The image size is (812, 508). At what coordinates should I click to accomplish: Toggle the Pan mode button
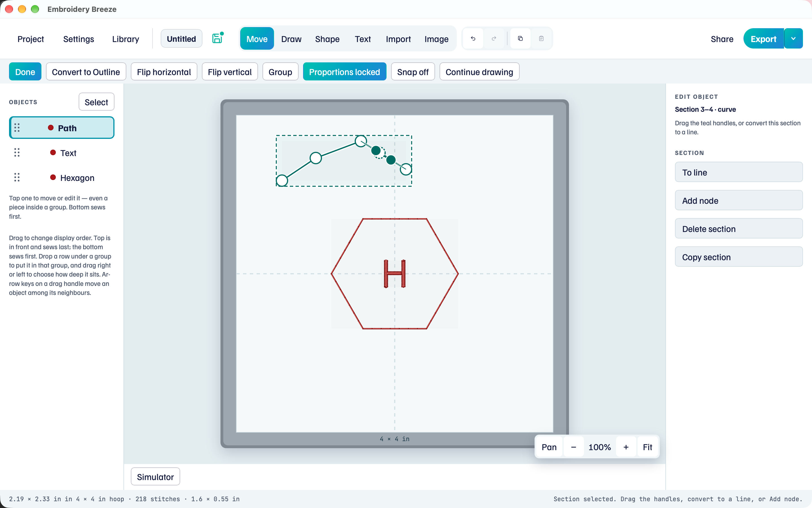(549, 447)
